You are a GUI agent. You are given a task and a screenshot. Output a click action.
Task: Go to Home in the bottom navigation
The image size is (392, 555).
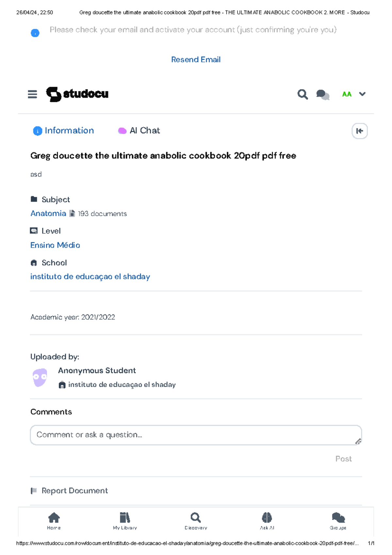click(54, 521)
